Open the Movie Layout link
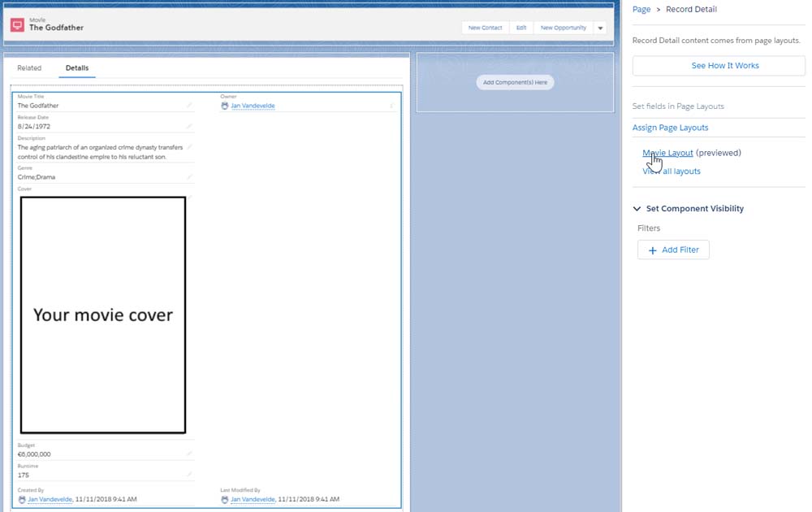Screen dimensions: 812x512 coord(667,153)
